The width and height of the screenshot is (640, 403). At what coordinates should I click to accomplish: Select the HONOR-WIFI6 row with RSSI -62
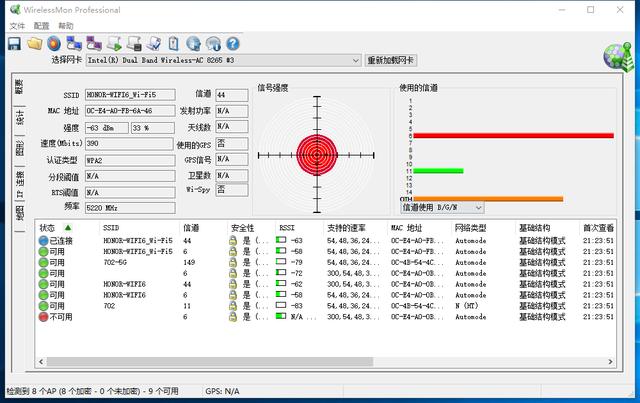(326, 284)
